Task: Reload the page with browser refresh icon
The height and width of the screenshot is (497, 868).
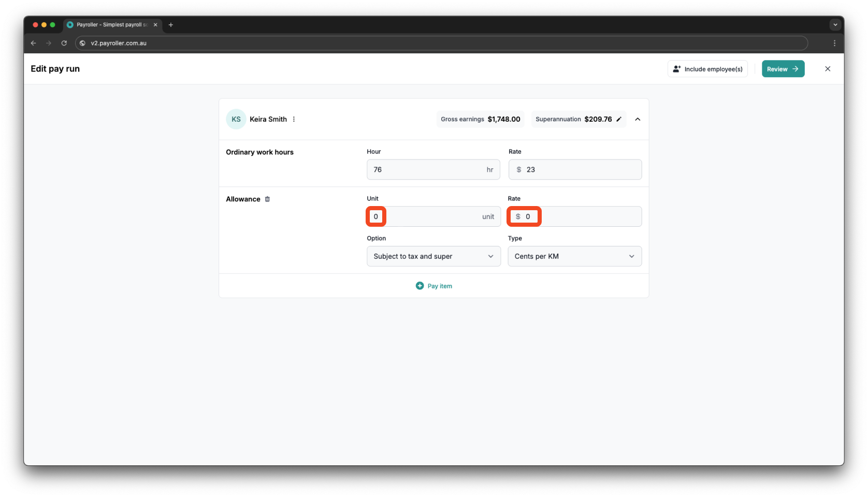Action: 64,43
